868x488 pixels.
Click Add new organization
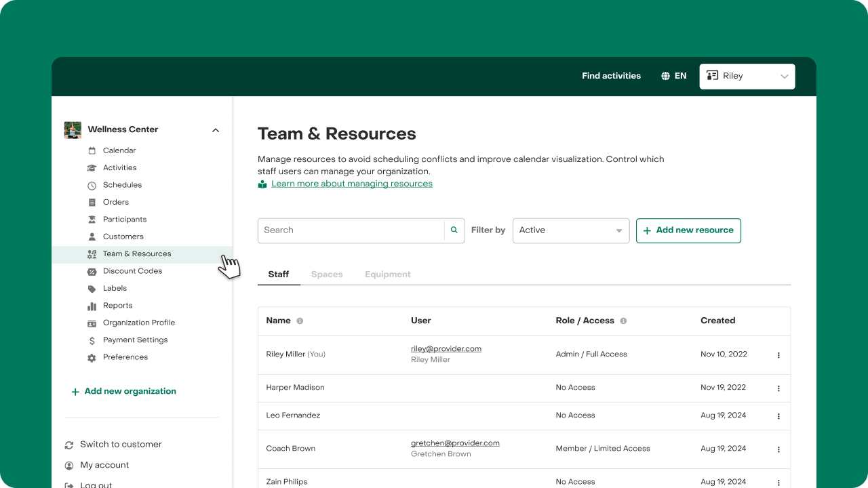[x=123, y=391]
